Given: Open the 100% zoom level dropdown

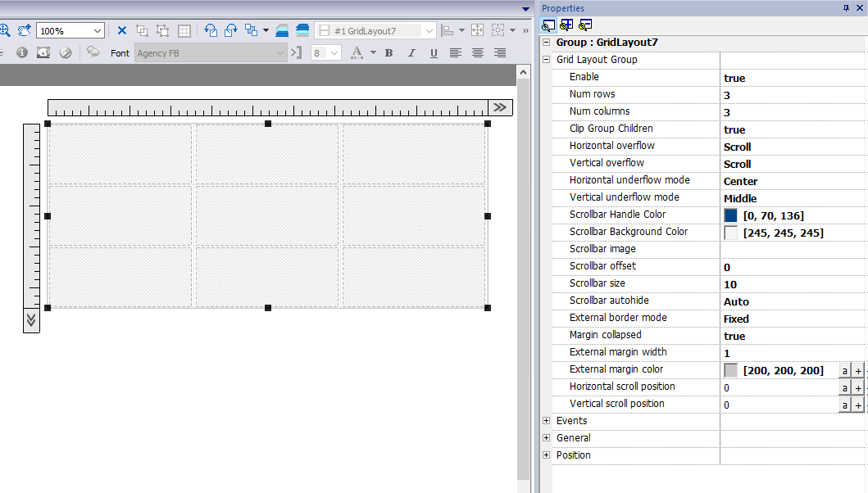Looking at the screenshot, I should [98, 31].
